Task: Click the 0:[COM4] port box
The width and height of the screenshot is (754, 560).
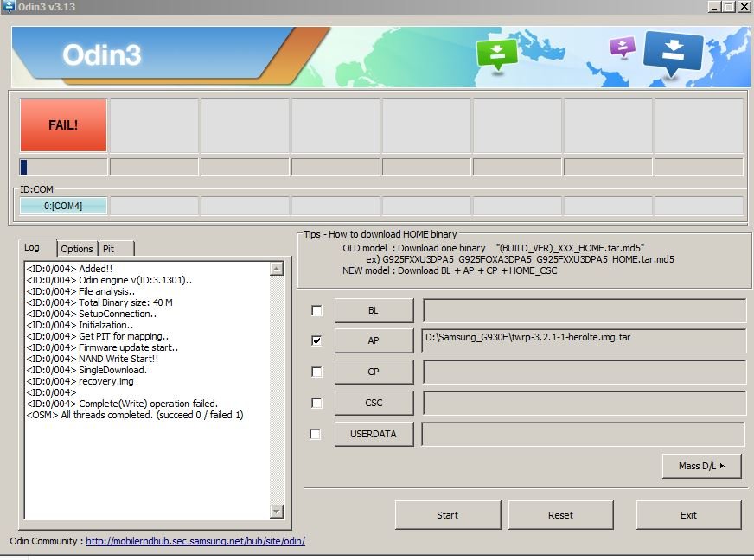Action: click(x=63, y=206)
